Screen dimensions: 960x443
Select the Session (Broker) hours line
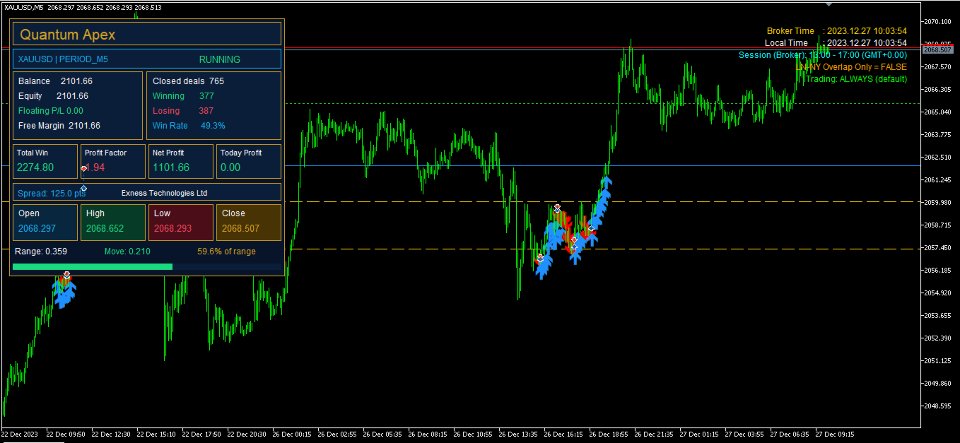coord(822,55)
